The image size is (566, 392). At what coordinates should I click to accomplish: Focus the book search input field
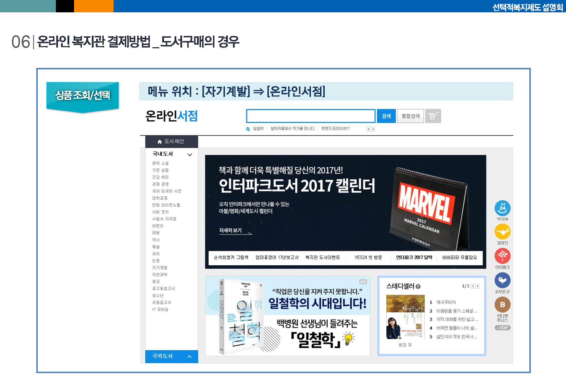[x=311, y=116]
